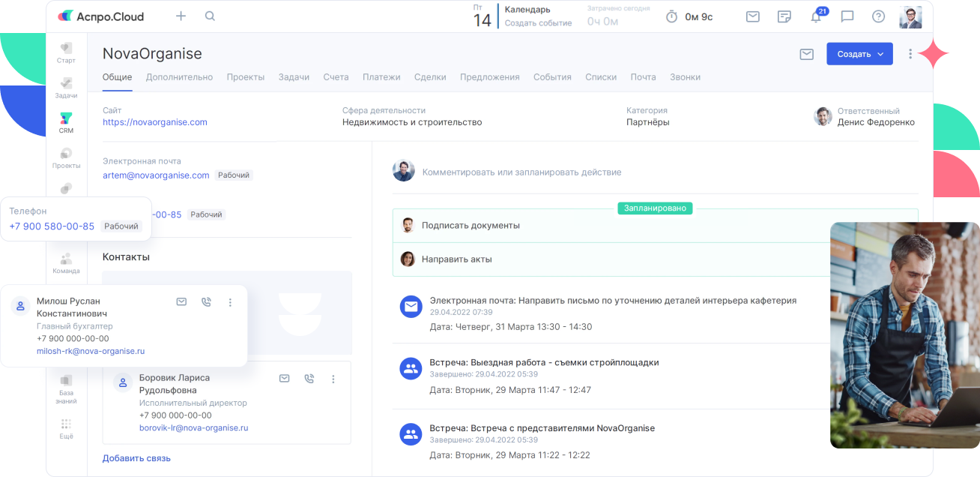The height and width of the screenshot is (477, 980).
Task: Open three-dot menu next to Создать
Action: (x=910, y=54)
